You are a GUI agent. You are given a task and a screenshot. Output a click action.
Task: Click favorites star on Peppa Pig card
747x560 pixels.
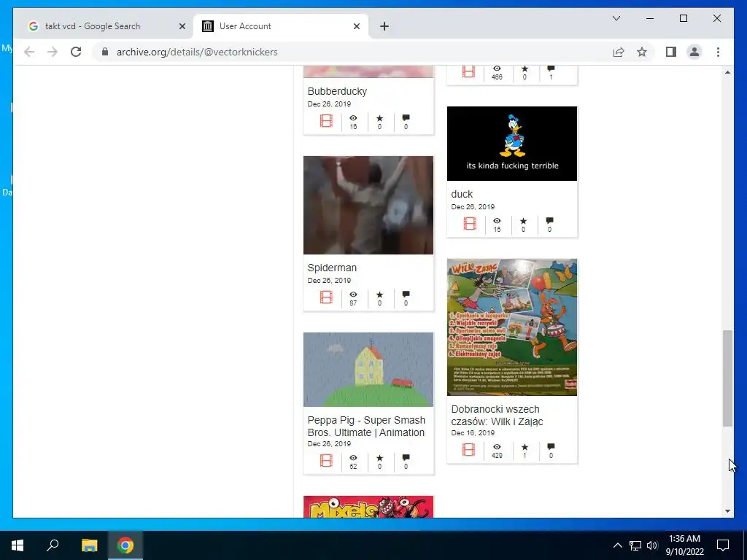tap(379, 458)
